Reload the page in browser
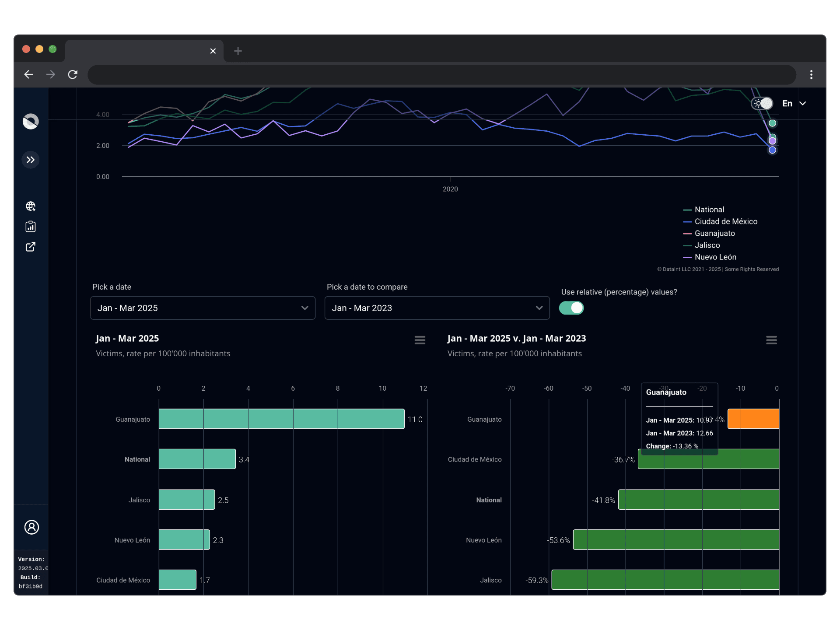Image resolution: width=840 pixels, height=630 pixels. coord(73,74)
